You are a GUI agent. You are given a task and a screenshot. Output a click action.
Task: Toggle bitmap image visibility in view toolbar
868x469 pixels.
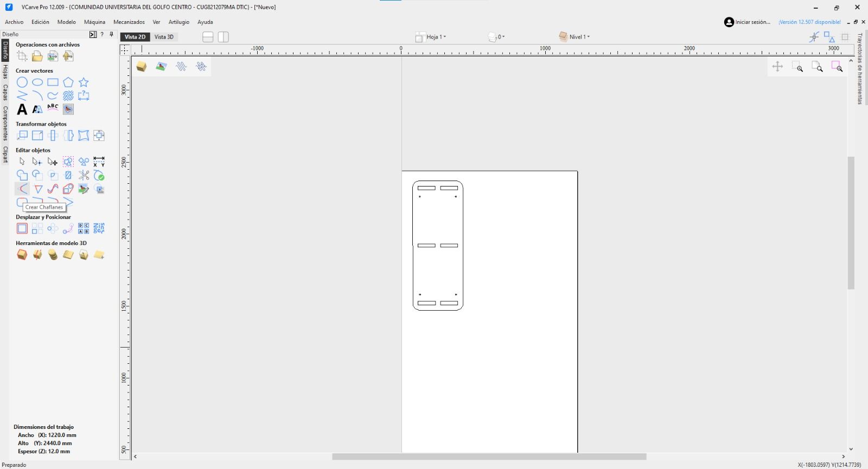tap(161, 67)
